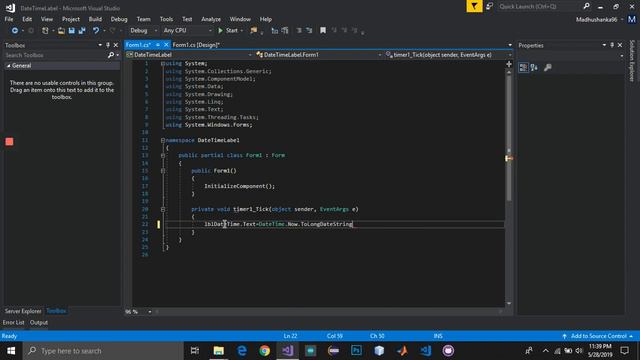Open the Tools menu
The image size is (640, 360).
[x=166, y=19]
